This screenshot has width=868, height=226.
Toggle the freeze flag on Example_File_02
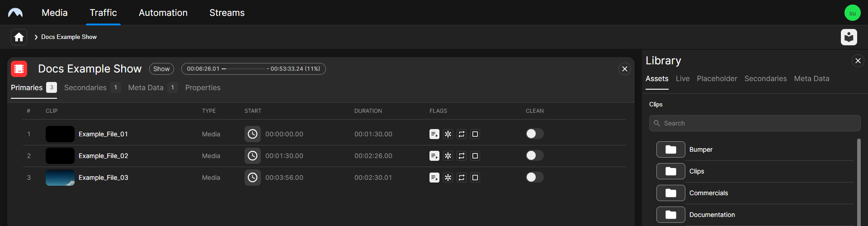[448, 156]
